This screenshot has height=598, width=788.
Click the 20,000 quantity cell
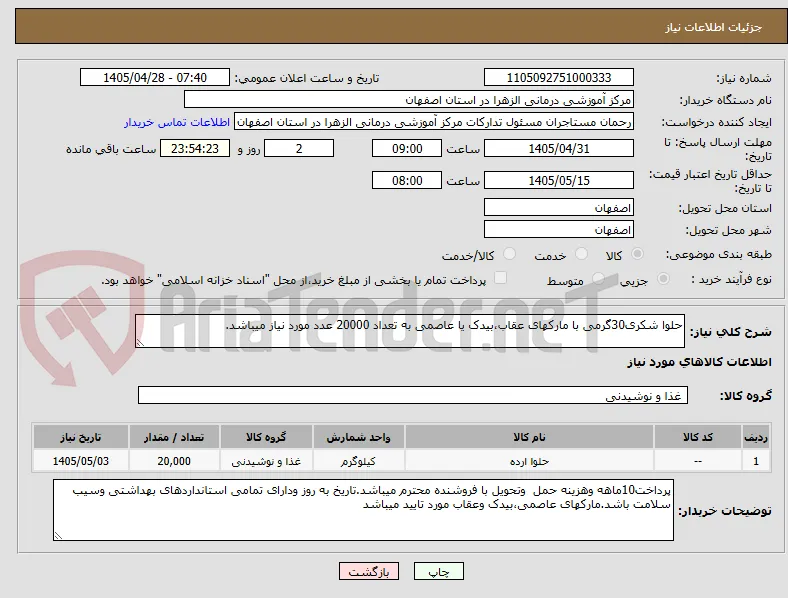point(174,461)
